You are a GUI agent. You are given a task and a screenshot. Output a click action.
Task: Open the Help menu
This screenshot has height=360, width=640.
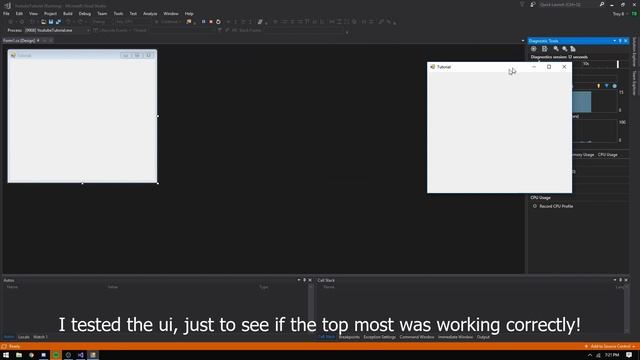tap(189, 13)
